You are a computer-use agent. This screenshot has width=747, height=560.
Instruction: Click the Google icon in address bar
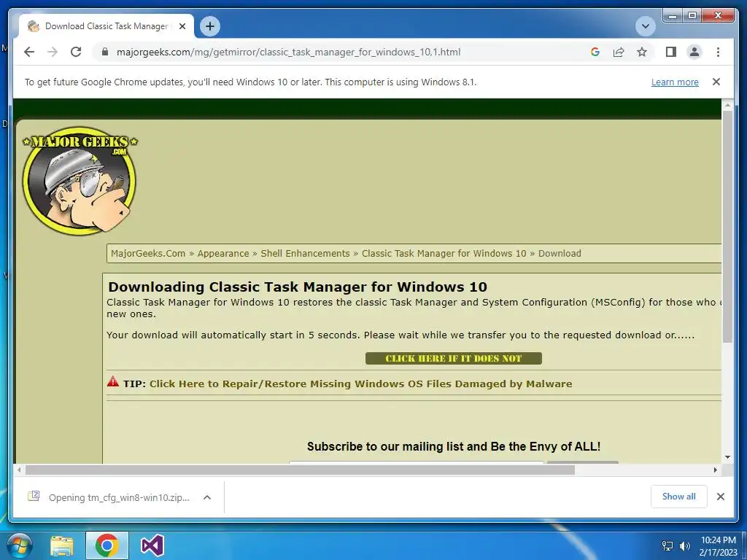[595, 52]
